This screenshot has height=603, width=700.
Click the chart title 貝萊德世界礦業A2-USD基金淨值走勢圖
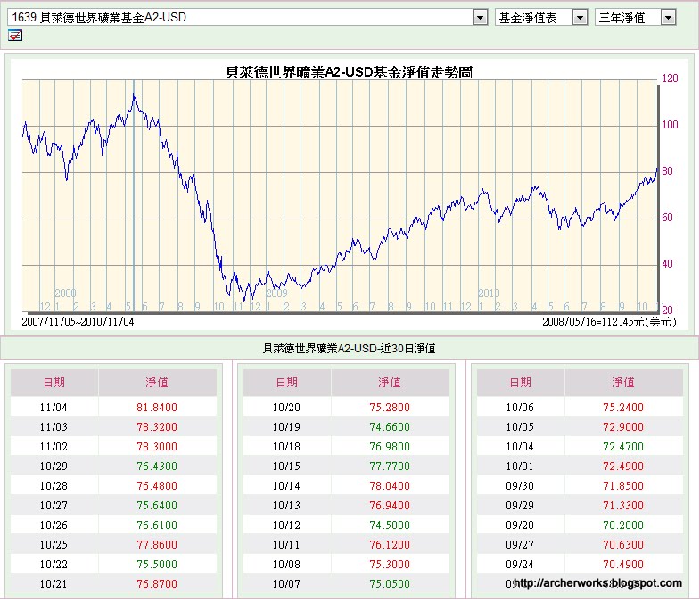(349, 72)
